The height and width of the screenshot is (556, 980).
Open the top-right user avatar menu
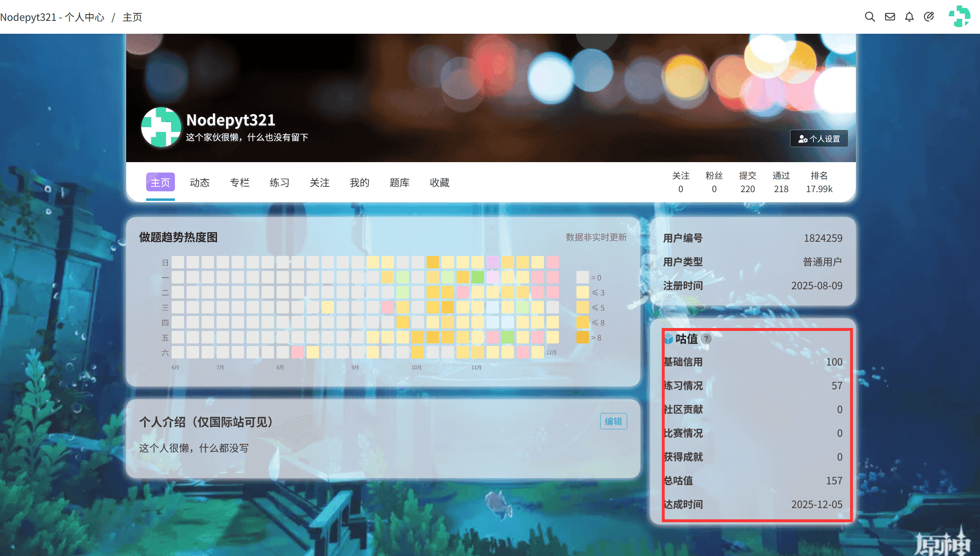click(959, 17)
